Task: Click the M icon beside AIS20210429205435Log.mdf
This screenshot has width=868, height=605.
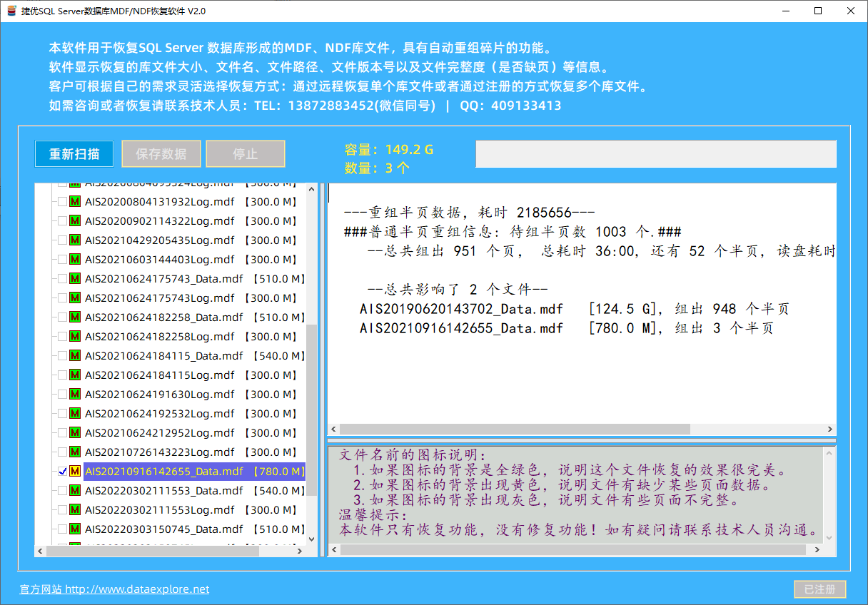Action: coord(74,240)
